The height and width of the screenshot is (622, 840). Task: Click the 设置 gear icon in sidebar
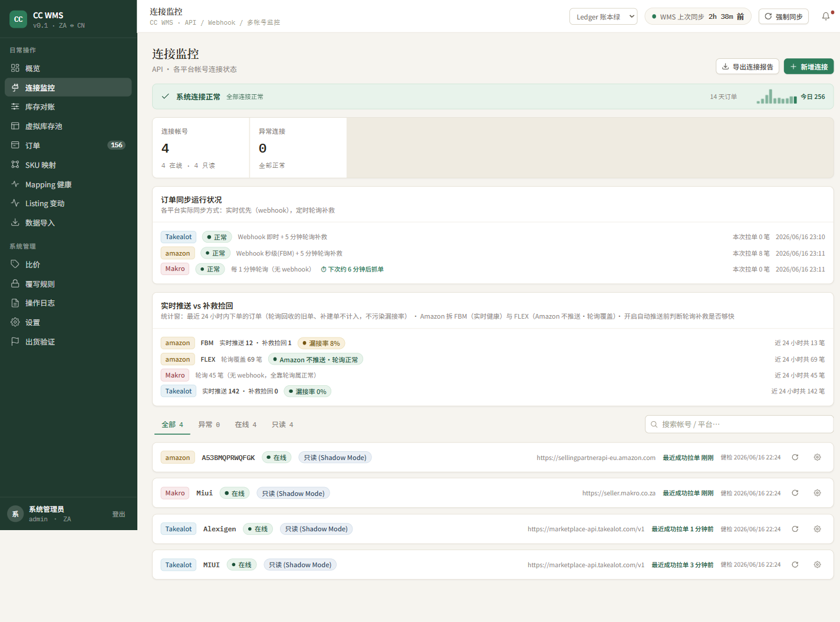pos(15,322)
